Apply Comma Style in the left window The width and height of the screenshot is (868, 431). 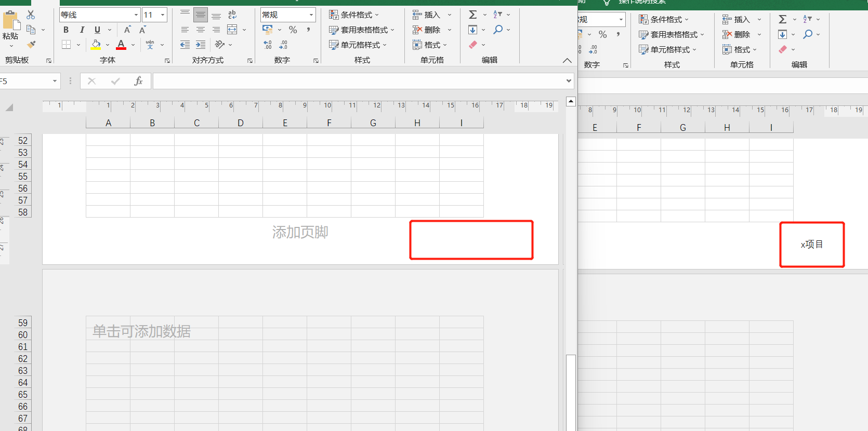pyautogui.click(x=309, y=30)
